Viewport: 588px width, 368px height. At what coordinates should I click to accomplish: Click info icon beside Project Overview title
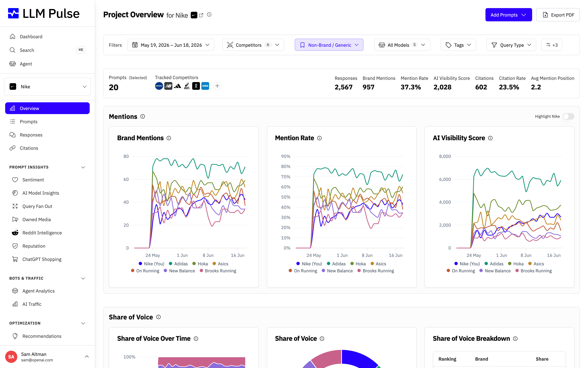click(209, 15)
